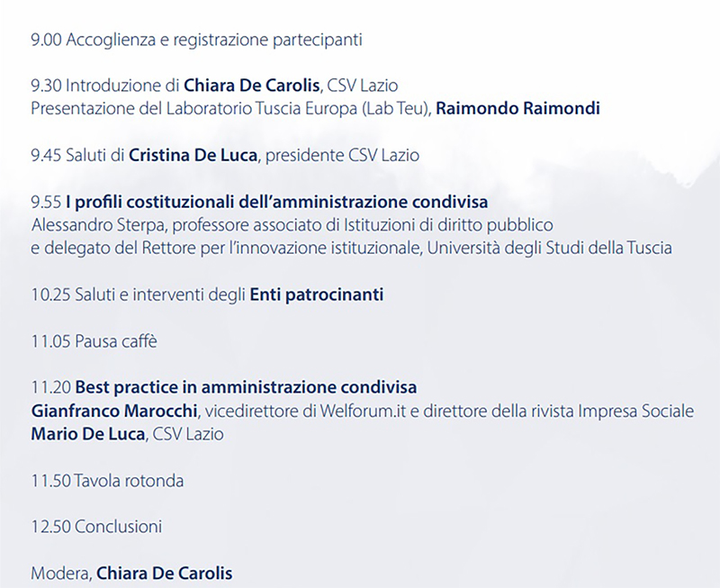Select the Gianfranco Marocchi name
720x588 pixels.
(x=115, y=412)
